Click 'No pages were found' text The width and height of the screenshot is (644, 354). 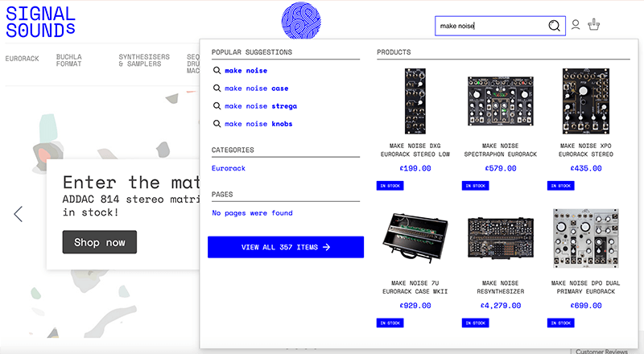pos(252,213)
